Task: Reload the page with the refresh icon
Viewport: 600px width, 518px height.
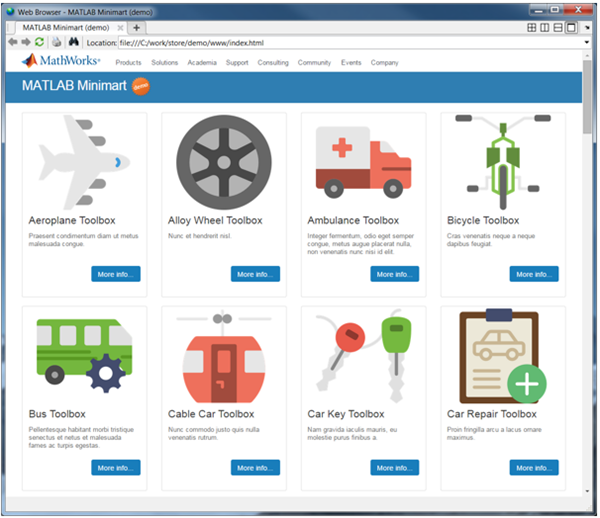Action: point(39,42)
